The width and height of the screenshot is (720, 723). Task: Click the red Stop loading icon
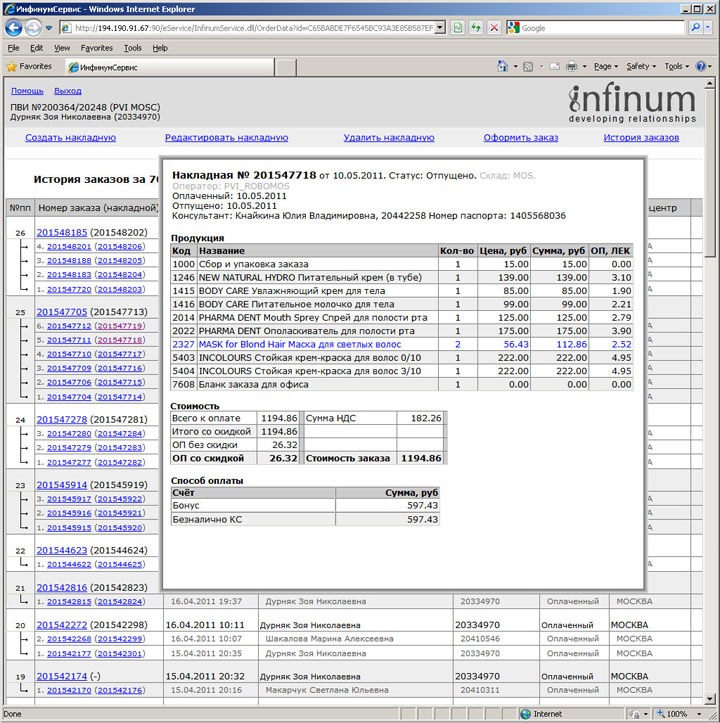(x=494, y=28)
